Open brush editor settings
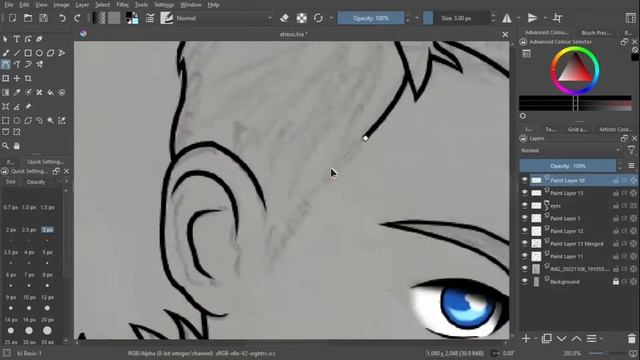Screen dimensions: 640x360 click(x=150, y=18)
